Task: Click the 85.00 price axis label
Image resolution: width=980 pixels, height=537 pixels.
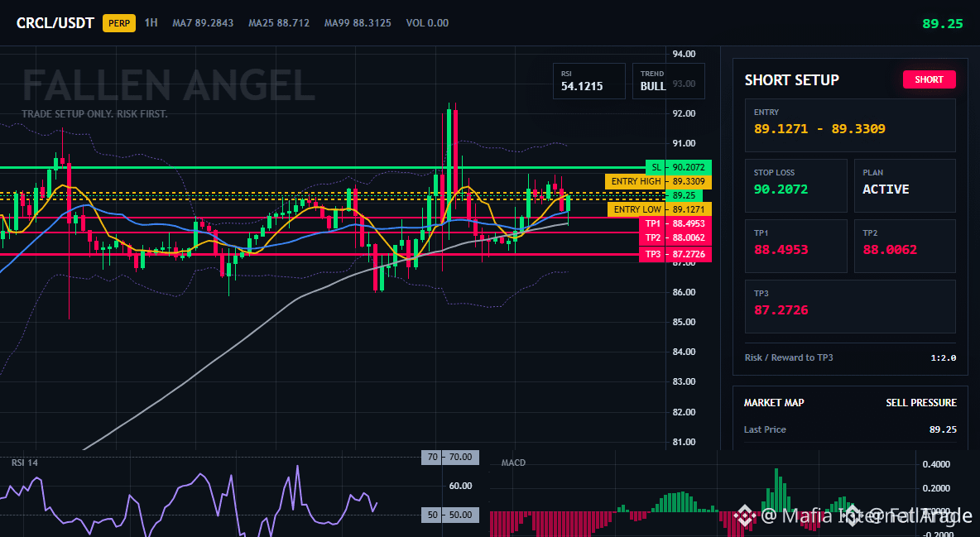Action: [684, 322]
